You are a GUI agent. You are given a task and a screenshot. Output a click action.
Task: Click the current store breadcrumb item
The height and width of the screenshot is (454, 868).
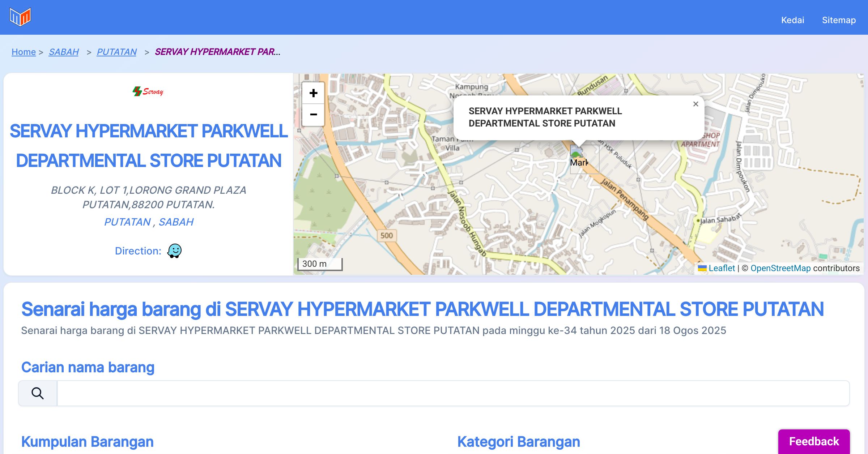tap(217, 52)
